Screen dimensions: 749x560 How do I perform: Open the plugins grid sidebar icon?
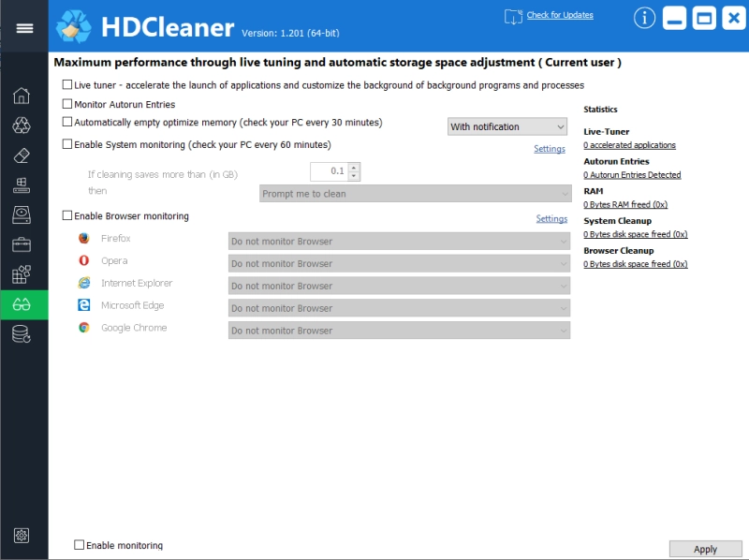22,274
